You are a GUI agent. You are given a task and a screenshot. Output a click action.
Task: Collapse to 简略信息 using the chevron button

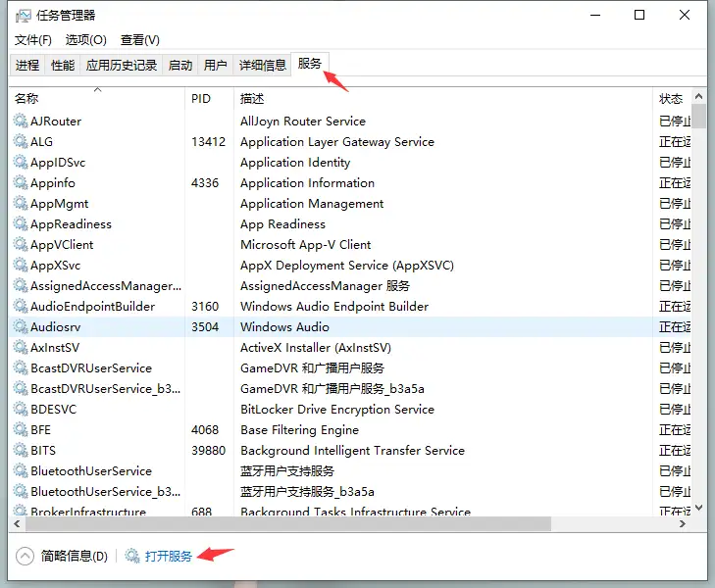26,557
